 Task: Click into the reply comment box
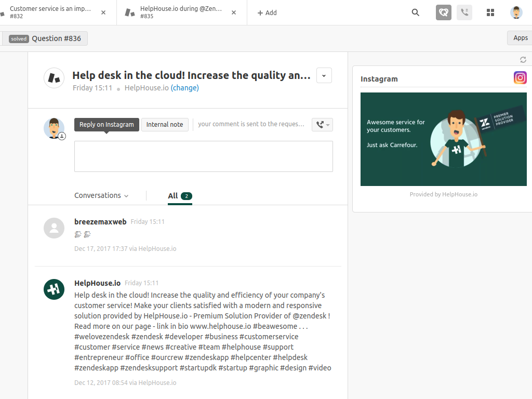[x=203, y=156]
